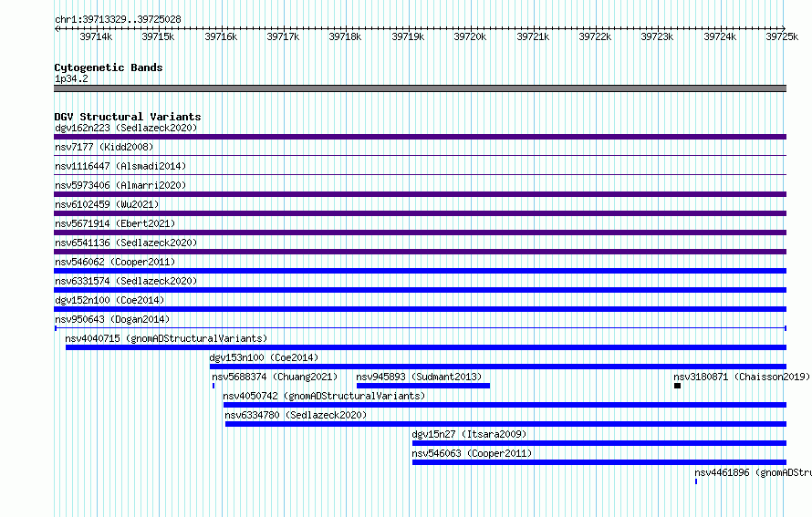Image resolution: width=812 pixels, height=517 pixels.
Task: Select nsv6334780 (Sedlazeck2020) label
Action: click(296, 415)
